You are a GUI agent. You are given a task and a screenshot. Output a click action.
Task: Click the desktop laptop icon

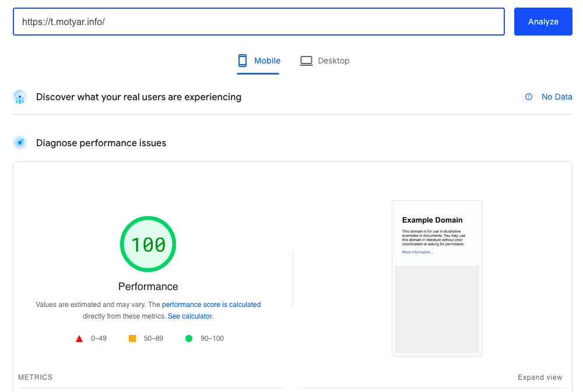tap(306, 61)
